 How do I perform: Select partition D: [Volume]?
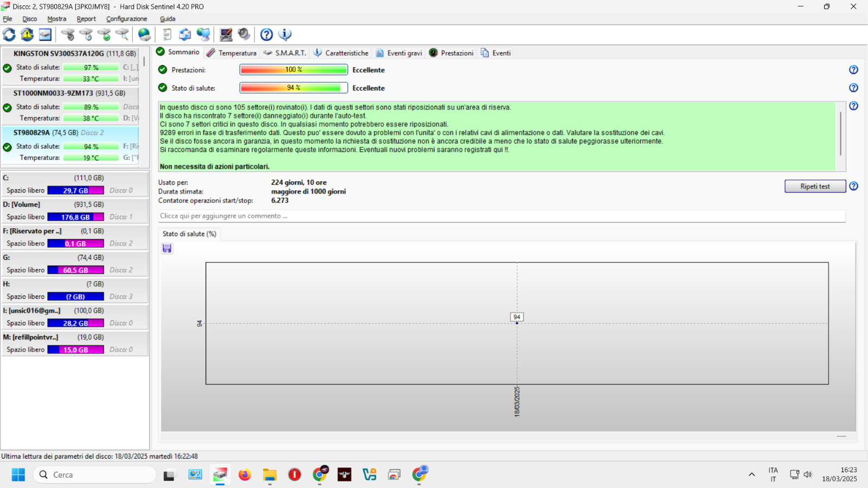click(75, 210)
